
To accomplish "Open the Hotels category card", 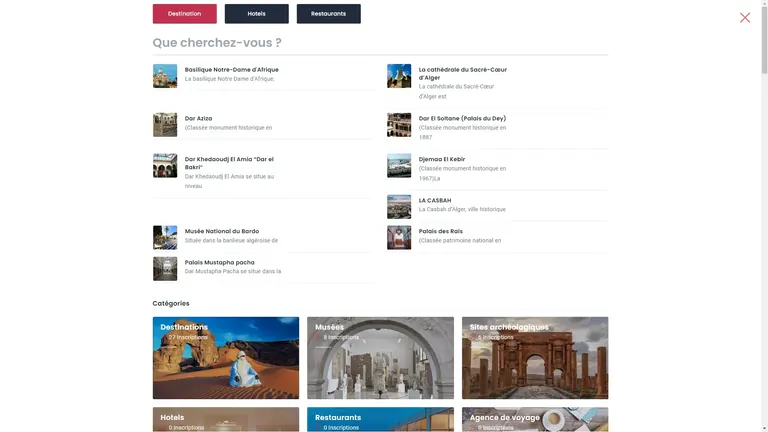I will click(226, 419).
